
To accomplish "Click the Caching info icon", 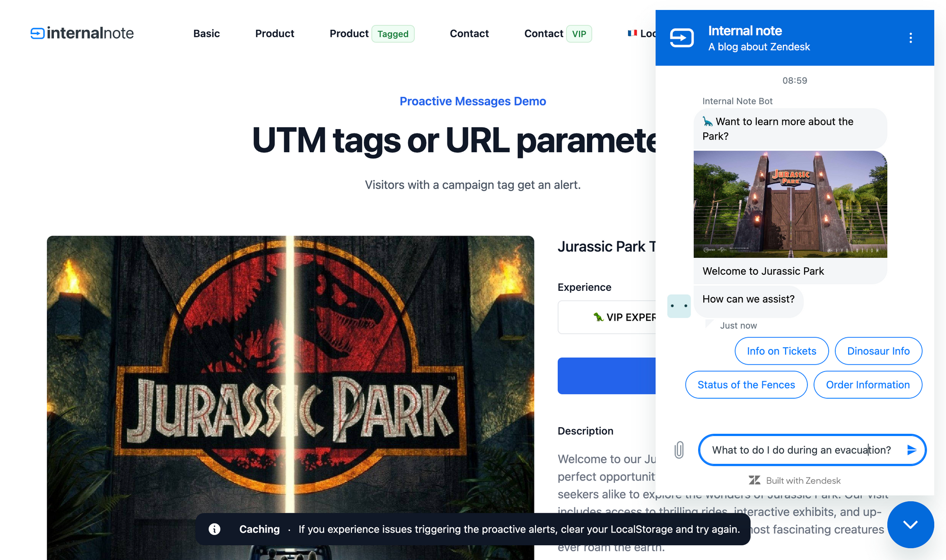I will click(214, 529).
